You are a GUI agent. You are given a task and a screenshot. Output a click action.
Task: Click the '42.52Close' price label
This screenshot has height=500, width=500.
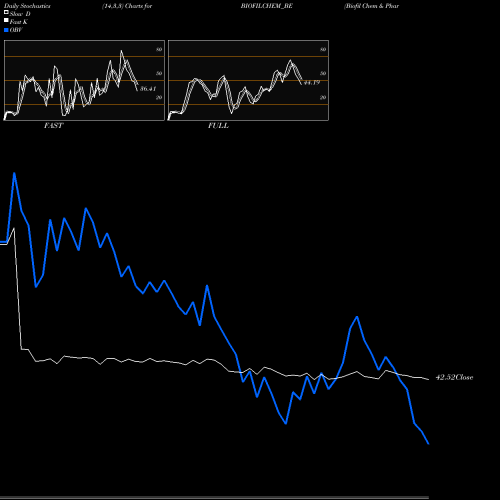(x=454, y=377)
